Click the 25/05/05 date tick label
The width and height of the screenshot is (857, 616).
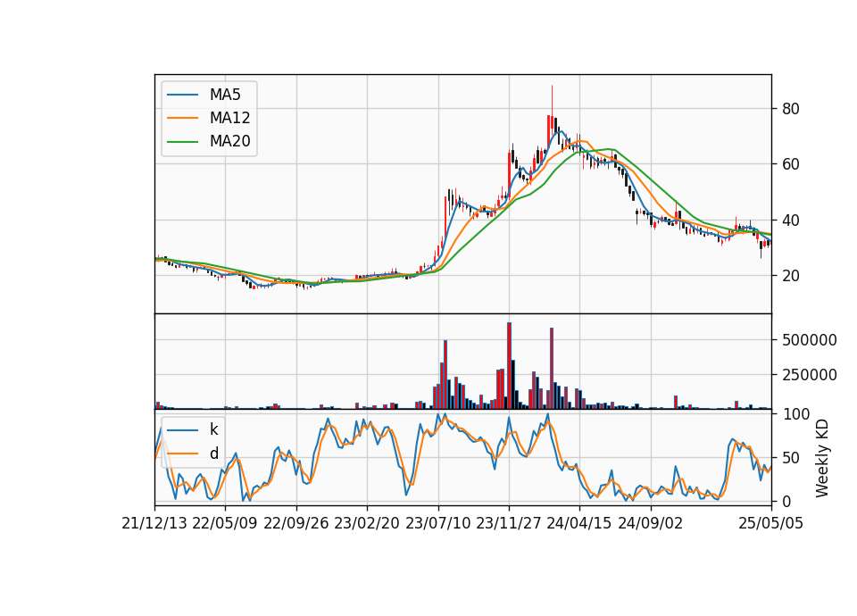click(771, 523)
